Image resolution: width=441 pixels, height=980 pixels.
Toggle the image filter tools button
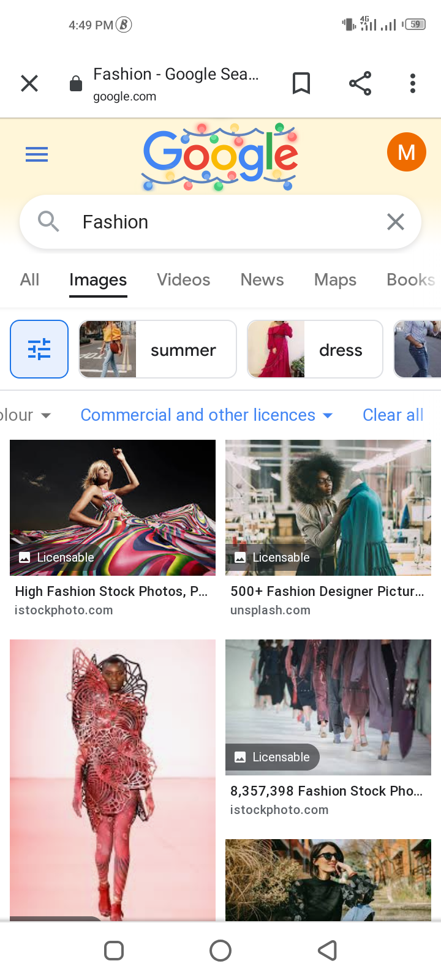pos(39,349)
